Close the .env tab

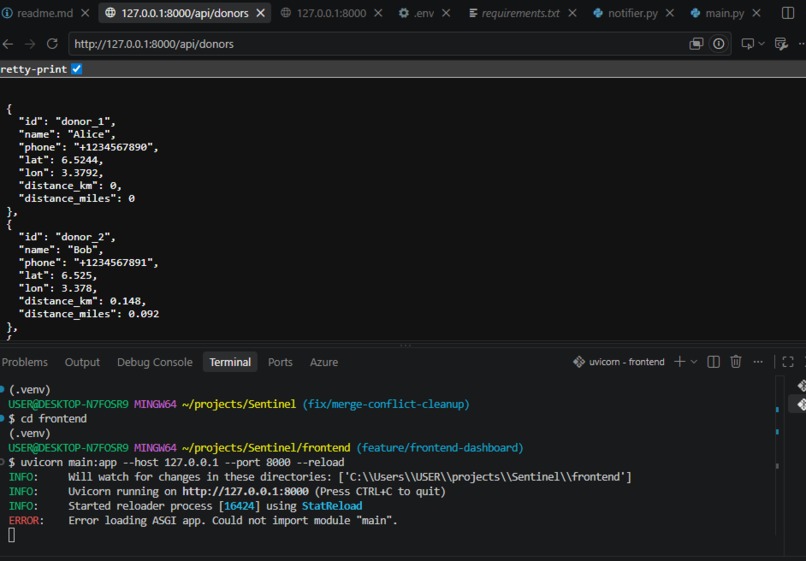tap(446, 13)
